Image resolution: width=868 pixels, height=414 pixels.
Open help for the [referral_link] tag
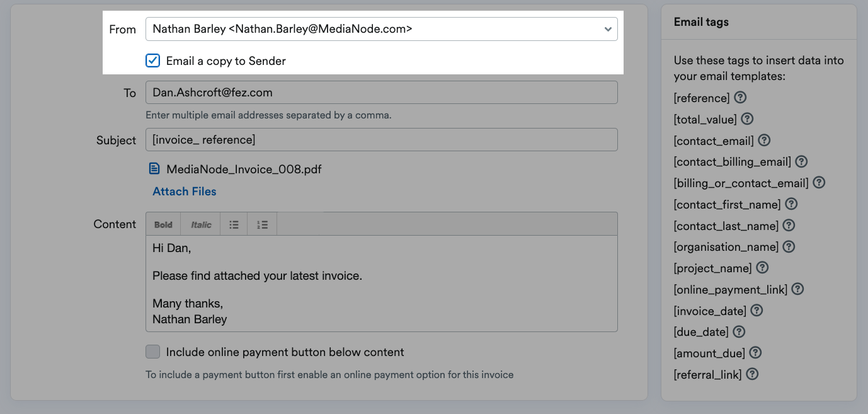point(752,374)
